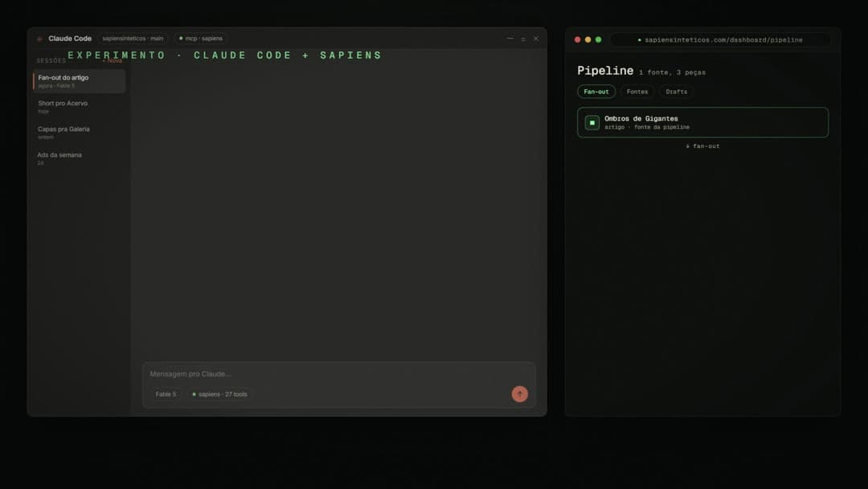Send message with the orange arrow button
Screen dimensions: 868x489
(x=519, y=394)
